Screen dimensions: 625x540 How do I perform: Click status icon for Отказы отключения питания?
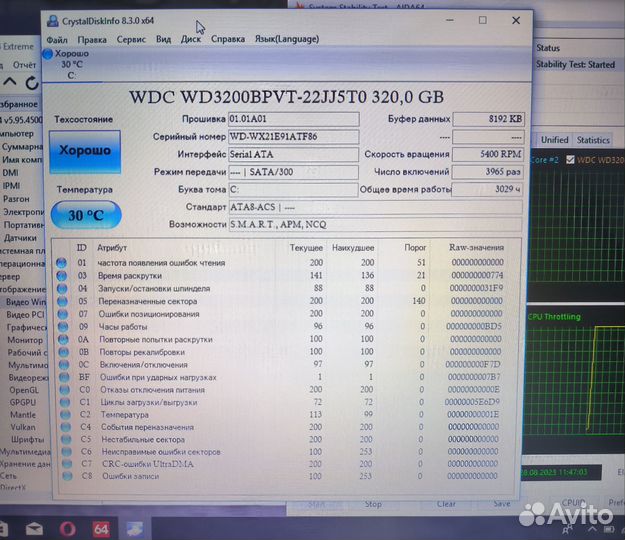(x=65, y=390)
